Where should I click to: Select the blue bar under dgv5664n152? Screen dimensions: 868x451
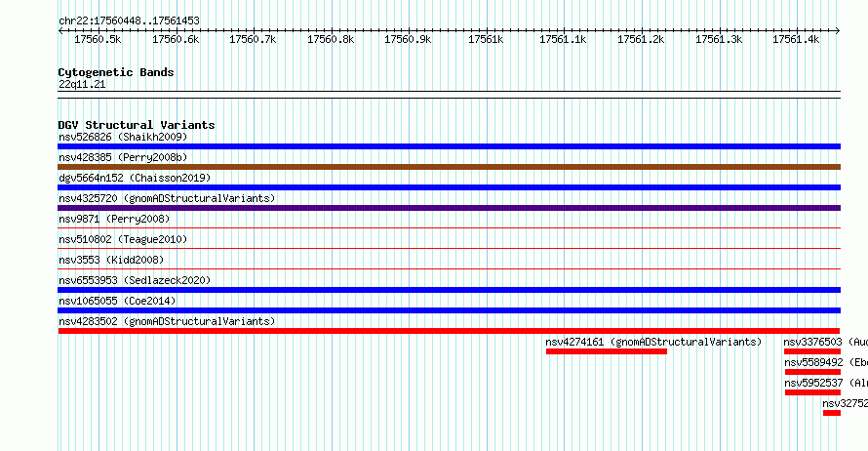click(449, 187)
